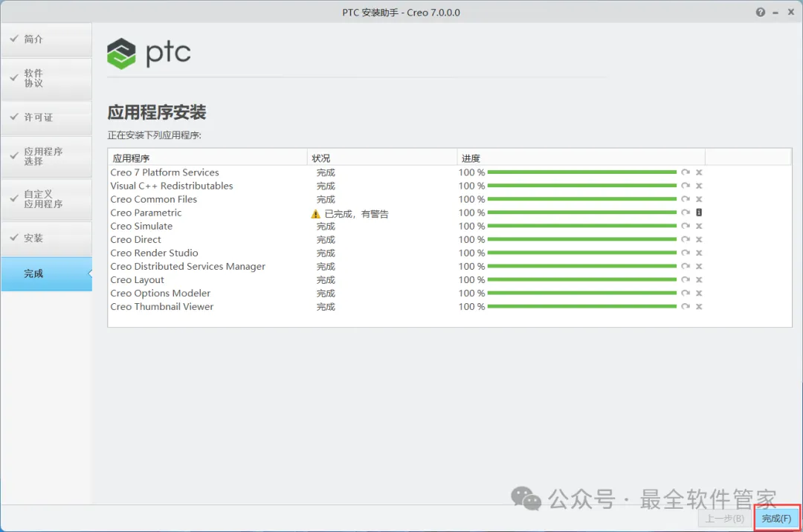This screenshot has height=532, width=803.
Task: Click retry icon for Creo Common Files
Action: click(686, 199)
